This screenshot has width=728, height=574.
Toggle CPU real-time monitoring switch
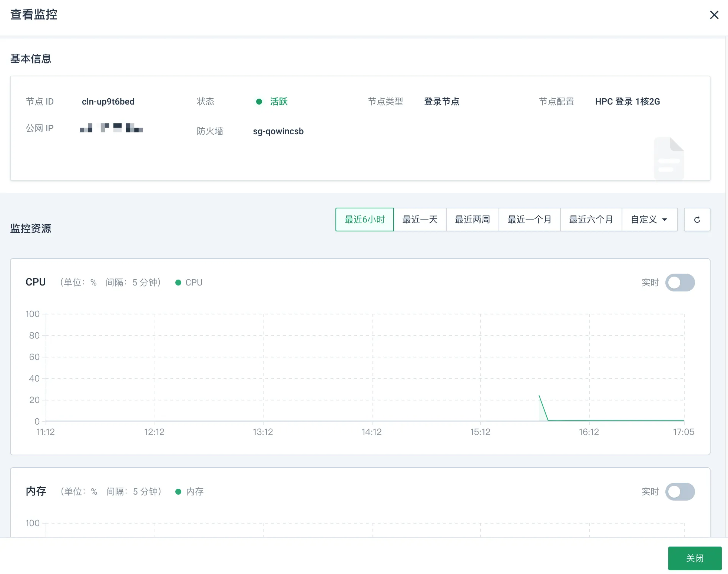coord(680,283)
